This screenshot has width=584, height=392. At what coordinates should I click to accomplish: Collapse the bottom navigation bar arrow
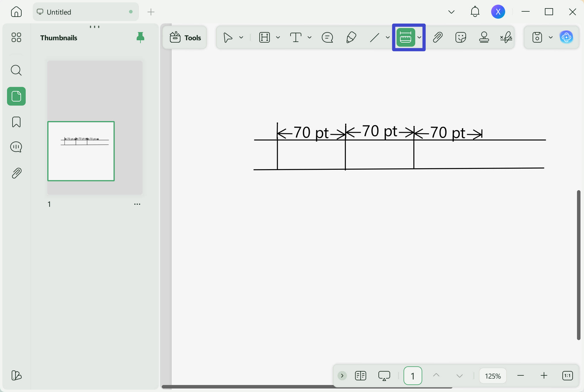(x=342, y=376)
